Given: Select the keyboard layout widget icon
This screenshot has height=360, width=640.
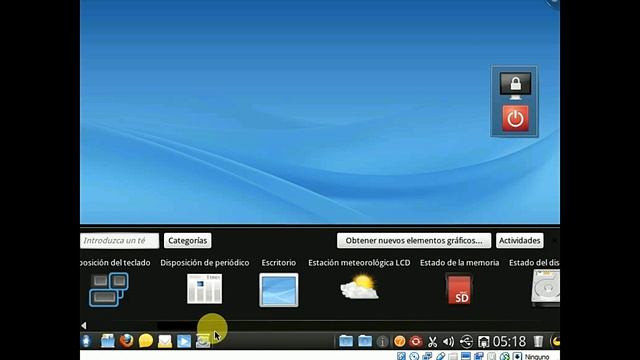Looking at the screenshot, I should pos(109,290).
